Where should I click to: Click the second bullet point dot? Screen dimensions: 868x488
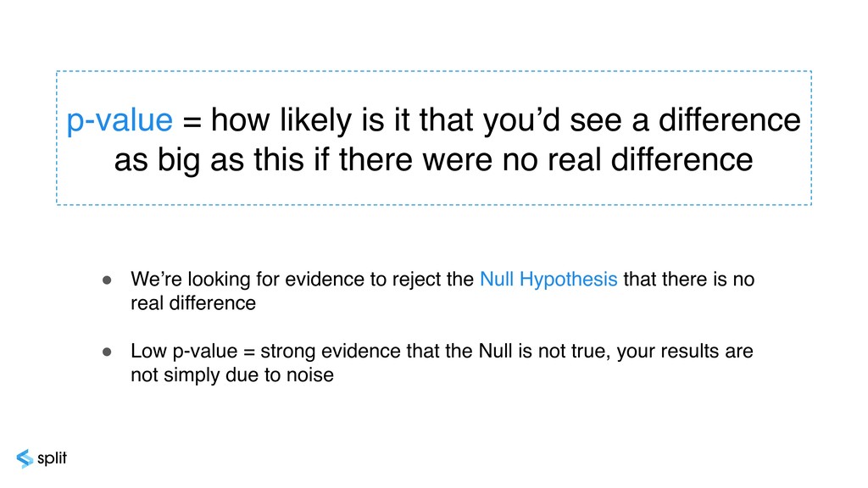click(107, 352)
